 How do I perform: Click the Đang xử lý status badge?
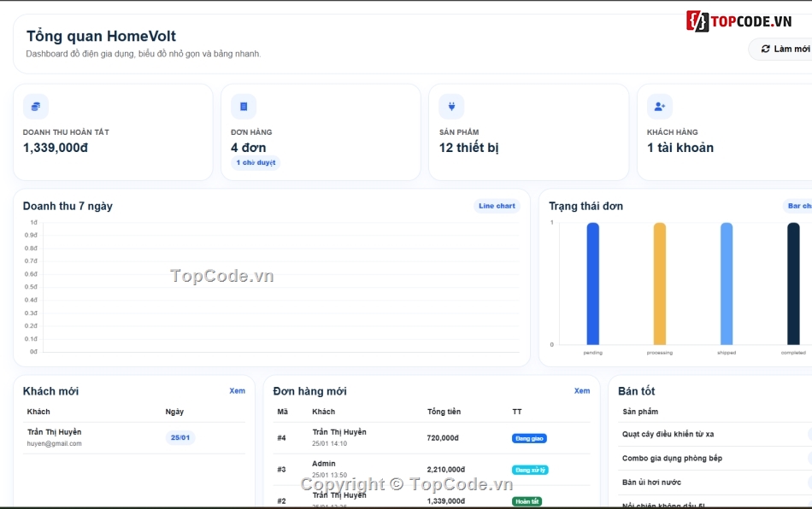[530, 471]
